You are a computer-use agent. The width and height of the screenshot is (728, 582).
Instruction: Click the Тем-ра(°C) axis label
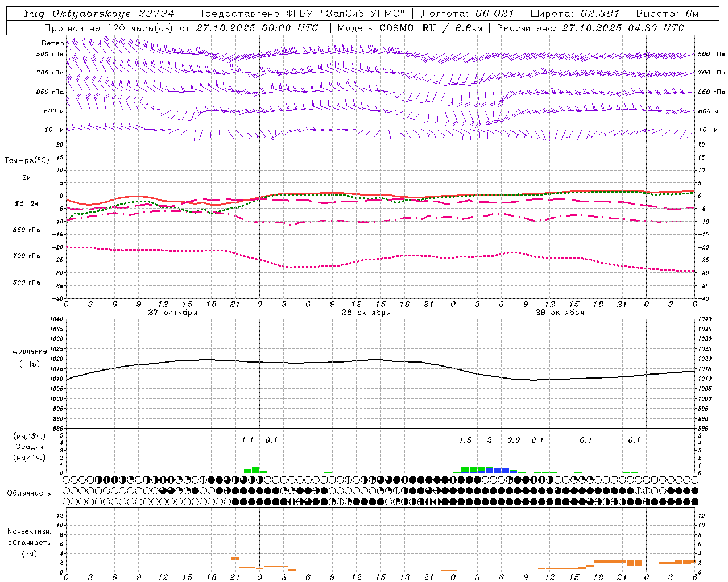(x=27, y=161)
